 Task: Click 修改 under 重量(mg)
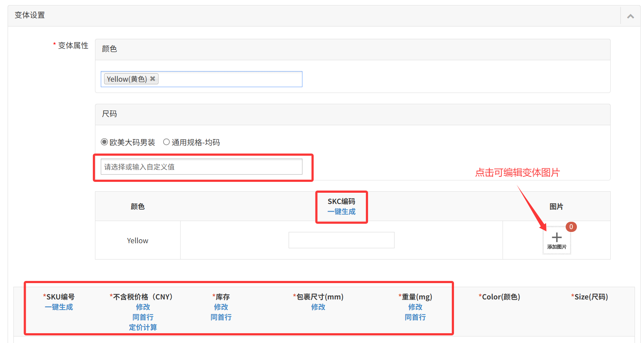click(x=415, y=307)
